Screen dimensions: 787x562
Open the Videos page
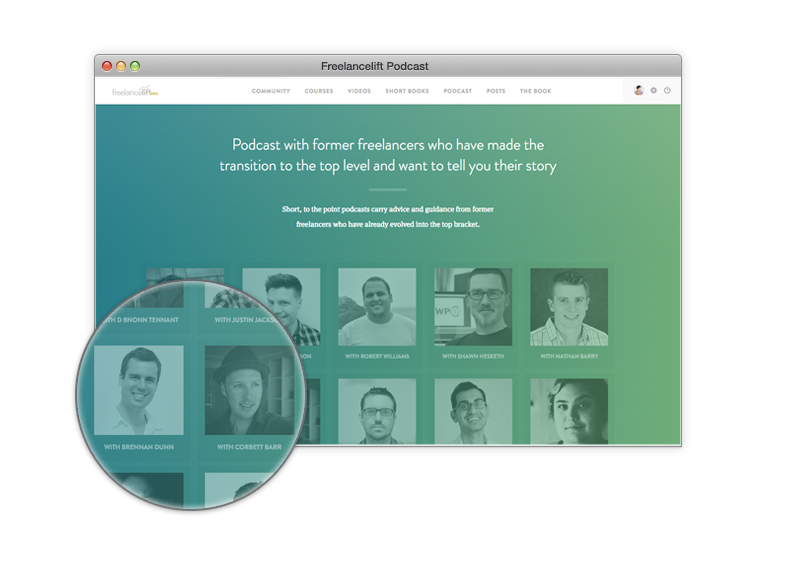click(x=358, y=91)
